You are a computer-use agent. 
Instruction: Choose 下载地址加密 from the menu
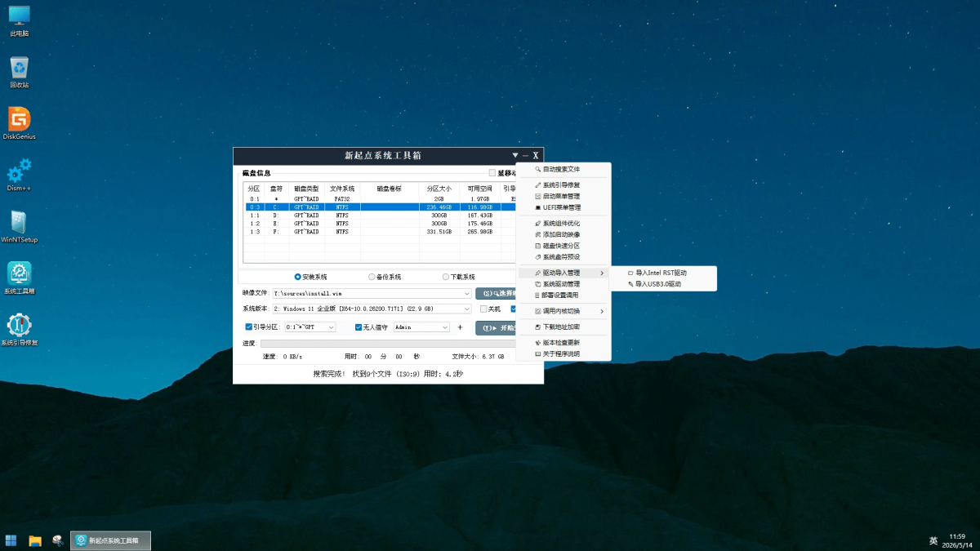pyautogui.click(x=563, y=327)
